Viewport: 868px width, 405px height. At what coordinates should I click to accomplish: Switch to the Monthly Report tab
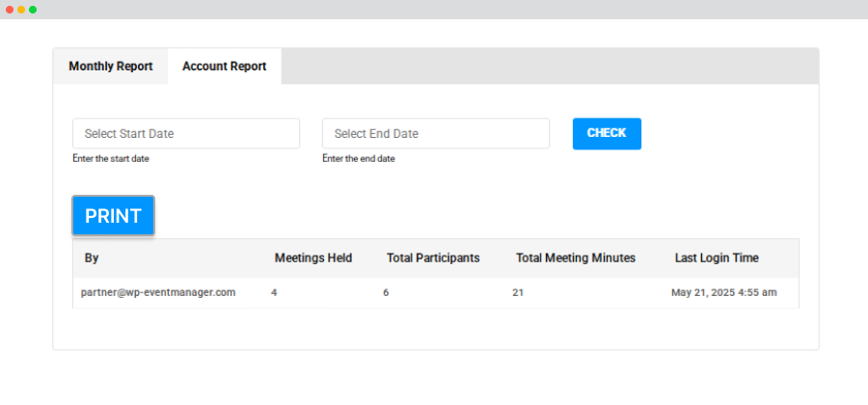tap(111, 67)
